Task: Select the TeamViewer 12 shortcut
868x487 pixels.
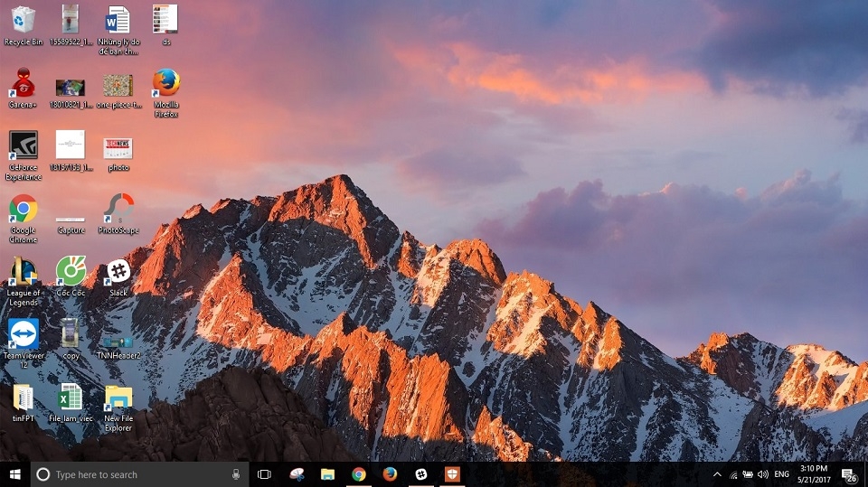Action: pyautogui.click(x=24, y=343)
